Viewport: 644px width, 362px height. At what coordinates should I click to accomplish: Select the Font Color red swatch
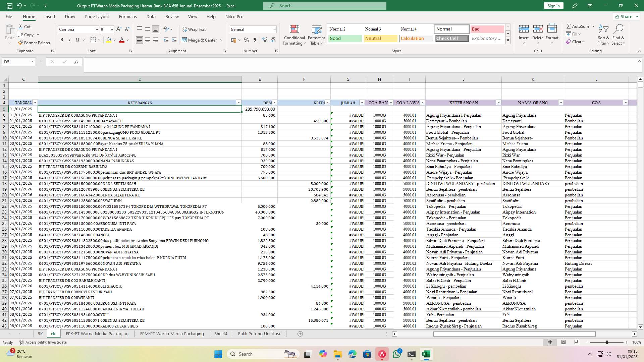[122, 43]
